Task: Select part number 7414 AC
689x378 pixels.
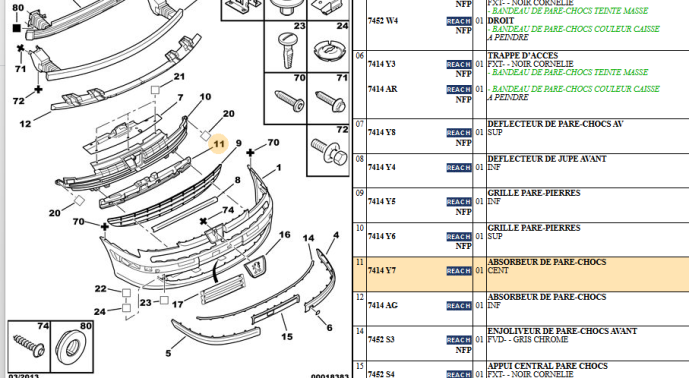Action: pos(383,305)
